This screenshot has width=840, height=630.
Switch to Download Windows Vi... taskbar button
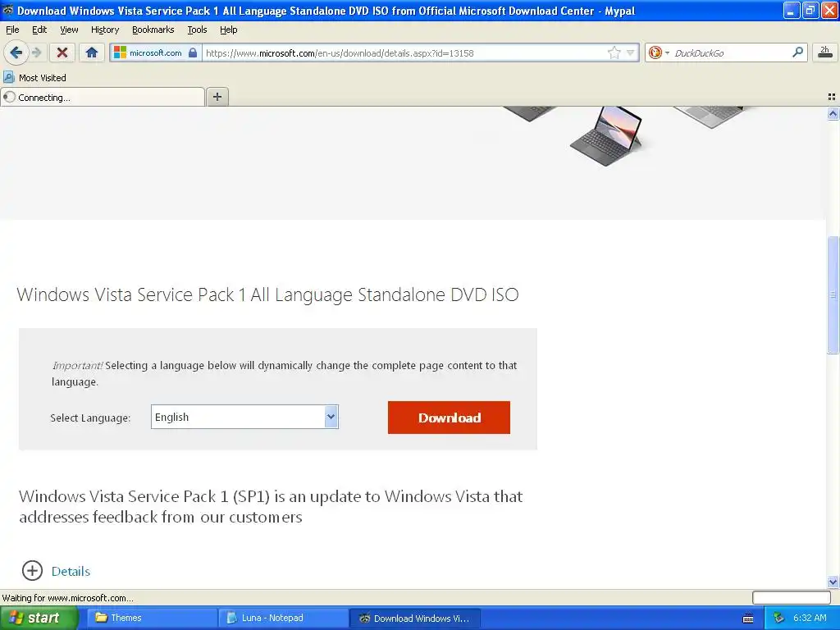coord(415,618)
